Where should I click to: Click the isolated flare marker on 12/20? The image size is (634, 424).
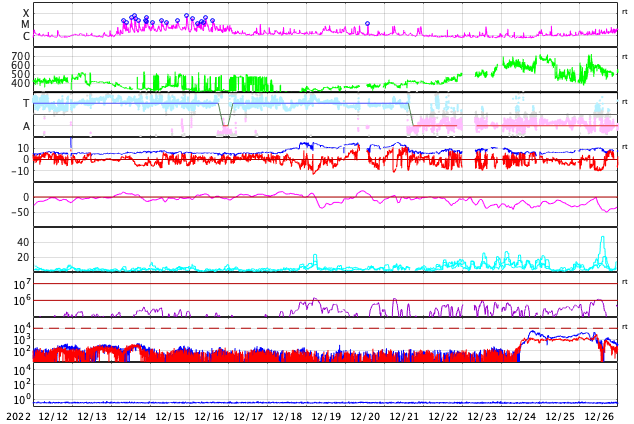pos(368,24)
